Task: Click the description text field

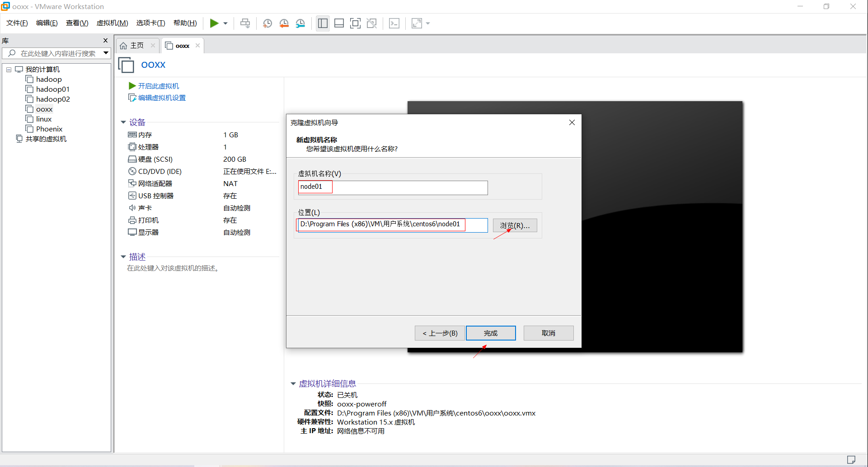Action: point(174,268)
